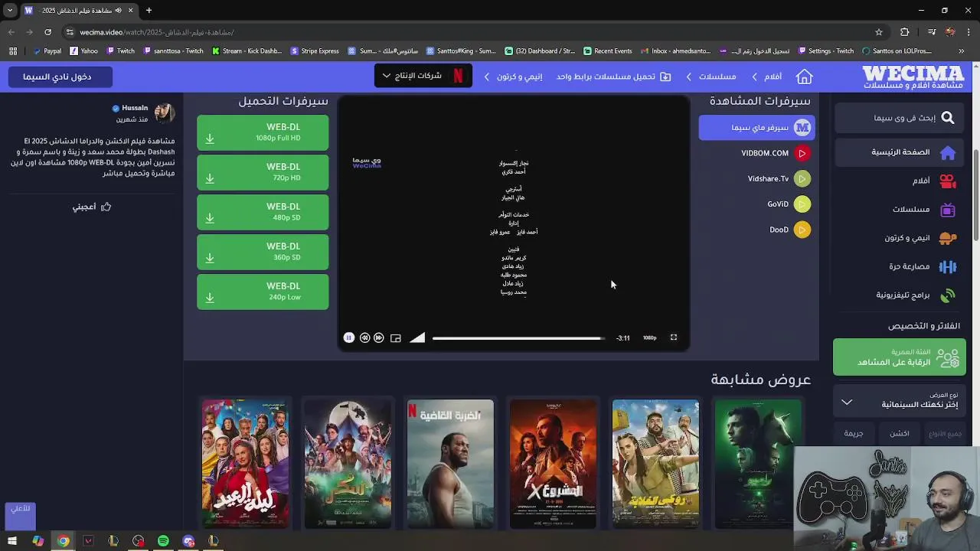Seek on the video progress bar
Screen dimensions: 980x551
[518, 337]
